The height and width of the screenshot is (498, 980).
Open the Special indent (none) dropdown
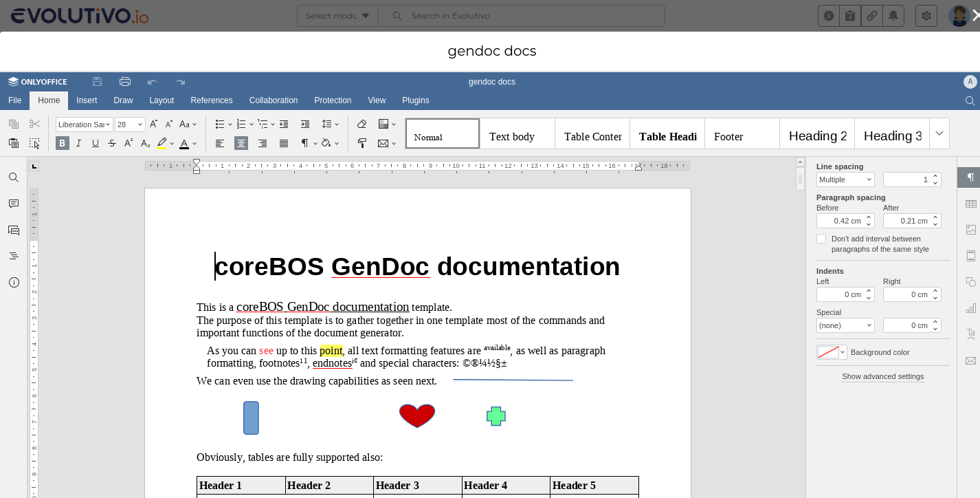point(845,325)
